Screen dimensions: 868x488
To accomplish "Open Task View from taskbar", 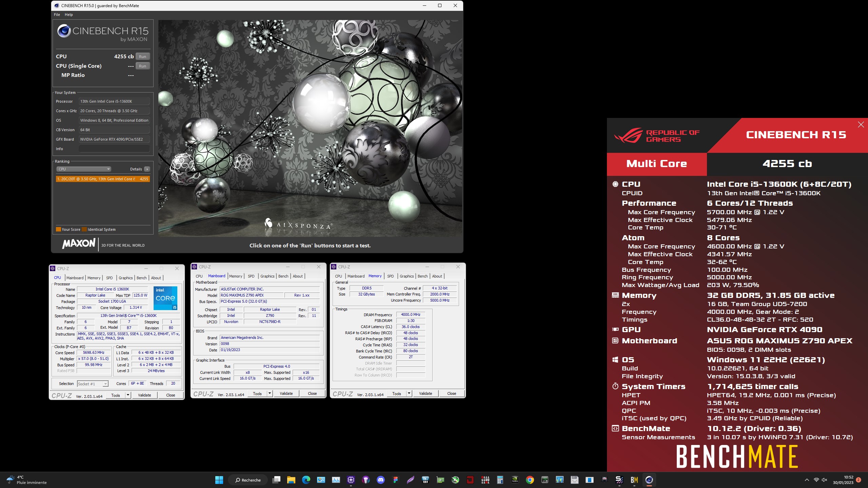I will [x=277, y=480].
